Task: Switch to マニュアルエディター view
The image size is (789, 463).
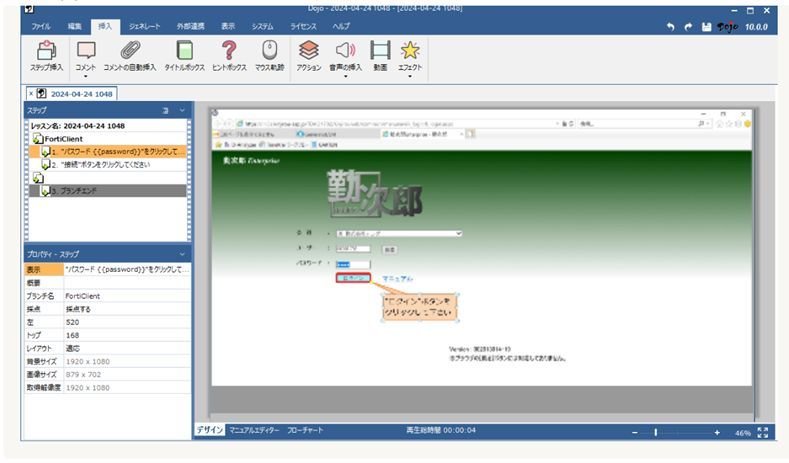Action: 254,430
